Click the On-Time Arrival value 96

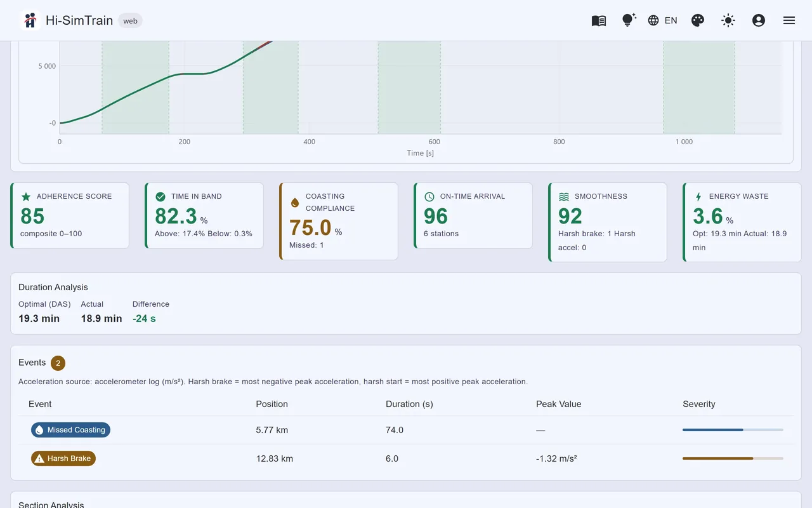436,217
